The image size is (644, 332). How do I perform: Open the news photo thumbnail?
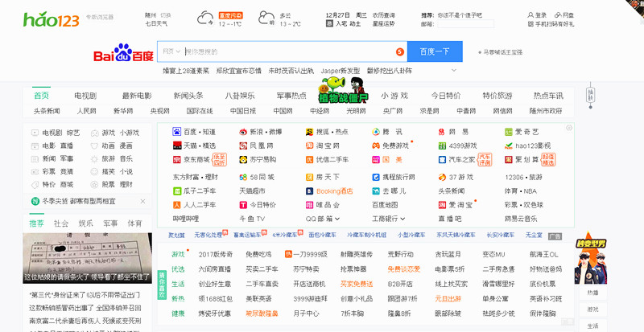(87, 258)
